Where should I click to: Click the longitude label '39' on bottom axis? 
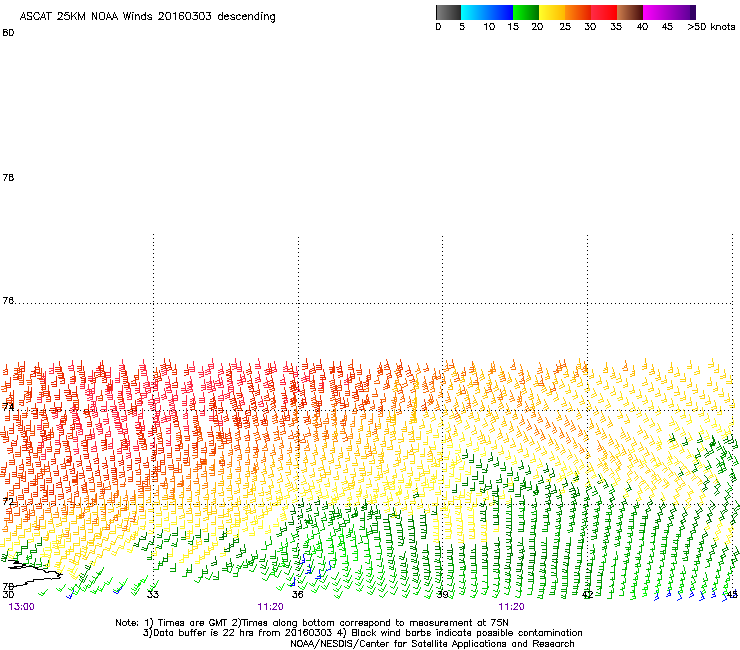tap(442, 594)
